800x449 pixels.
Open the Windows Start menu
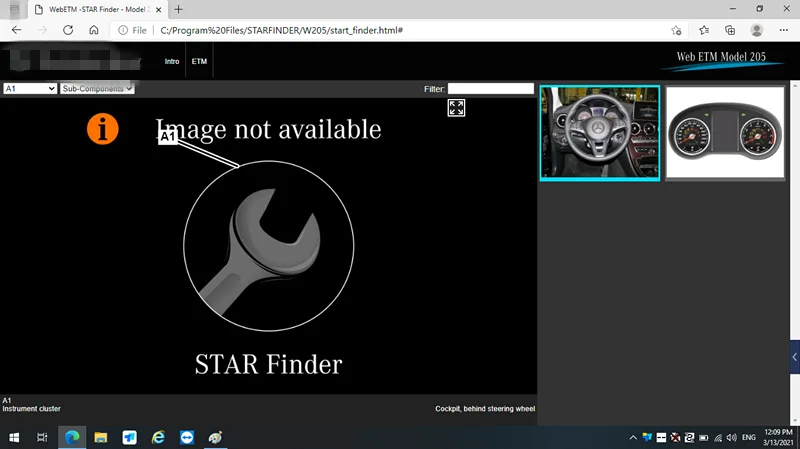pyautogui.click(x=14, y=437)
